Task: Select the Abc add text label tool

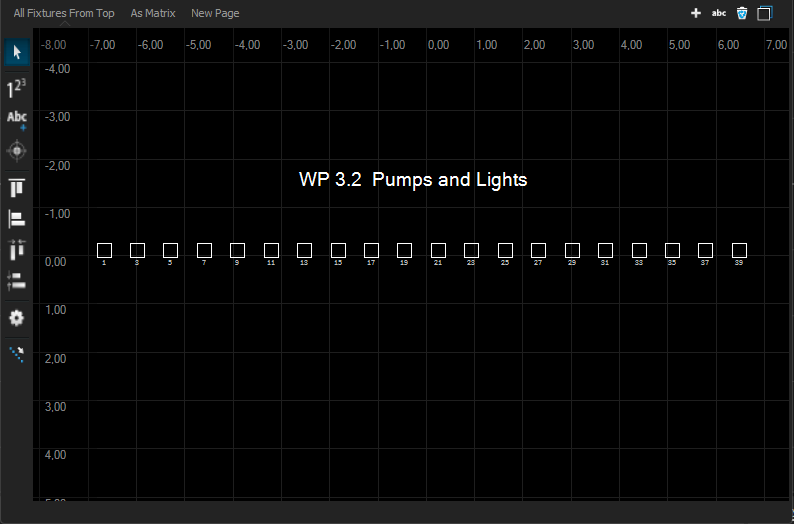Action: 17,120
